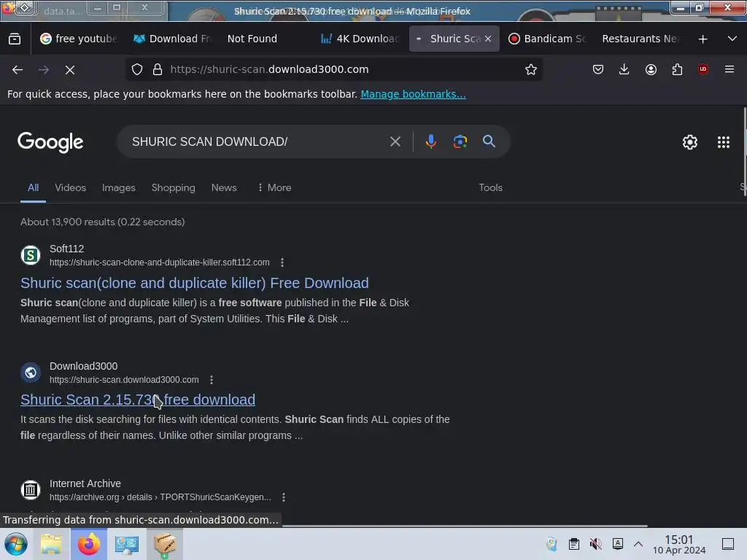Expand the More search filters
This screenshot has width=747, height=560.
pos(275,187)
